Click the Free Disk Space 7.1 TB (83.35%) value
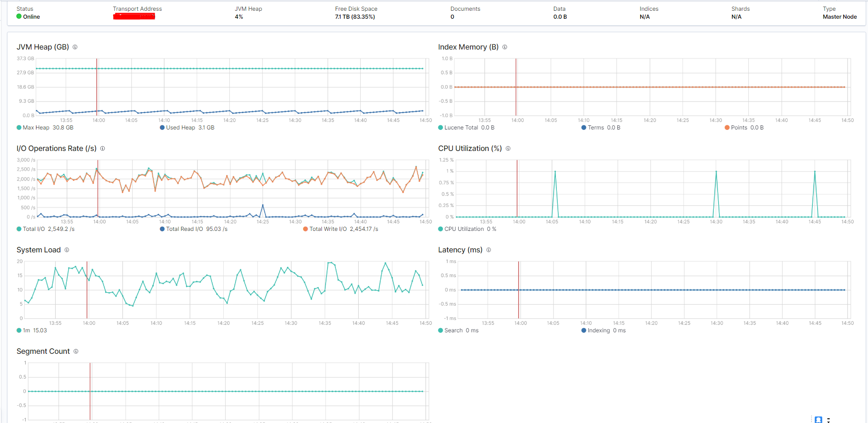This screenshot has width=868, height=423. coord(355,17)
